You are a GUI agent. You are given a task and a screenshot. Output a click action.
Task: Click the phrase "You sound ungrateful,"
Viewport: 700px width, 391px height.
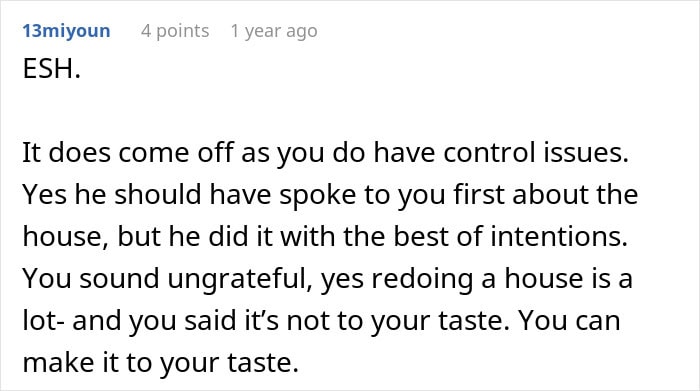[x=167, y=279]
